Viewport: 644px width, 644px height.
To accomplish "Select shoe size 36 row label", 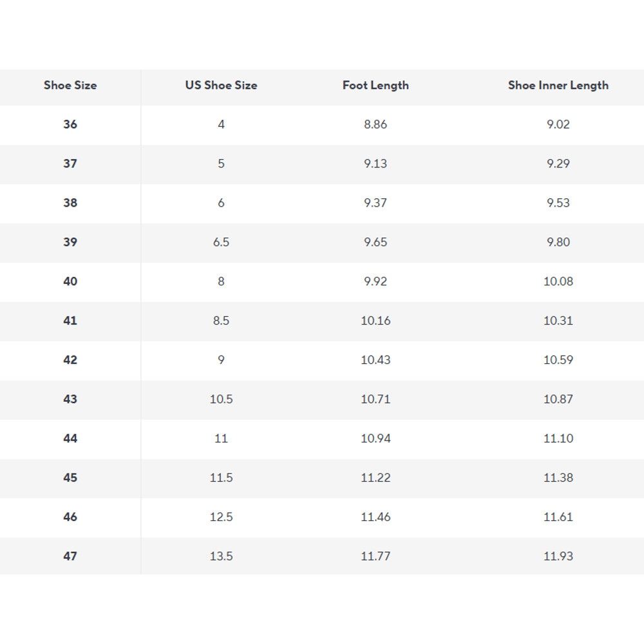I will 70,124.
